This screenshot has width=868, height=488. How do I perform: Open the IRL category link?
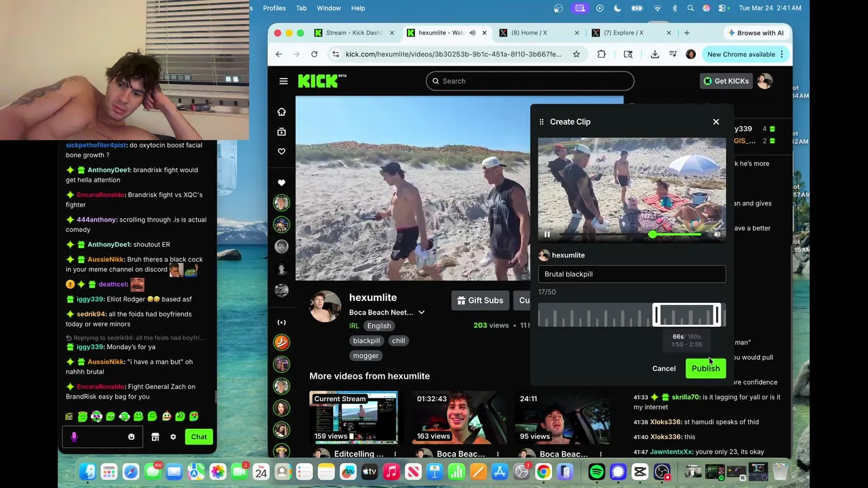point(354,326)
